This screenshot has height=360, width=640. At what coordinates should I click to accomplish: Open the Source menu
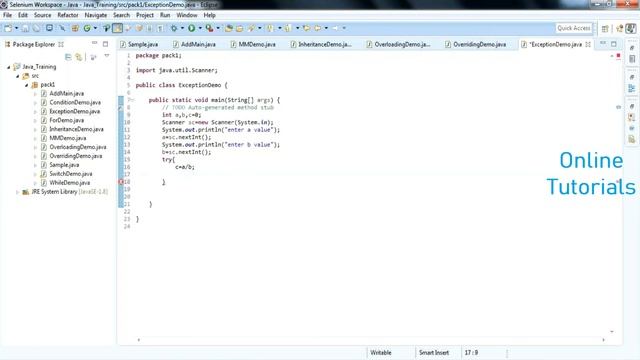pyautogui.click(x=42, y=15)
